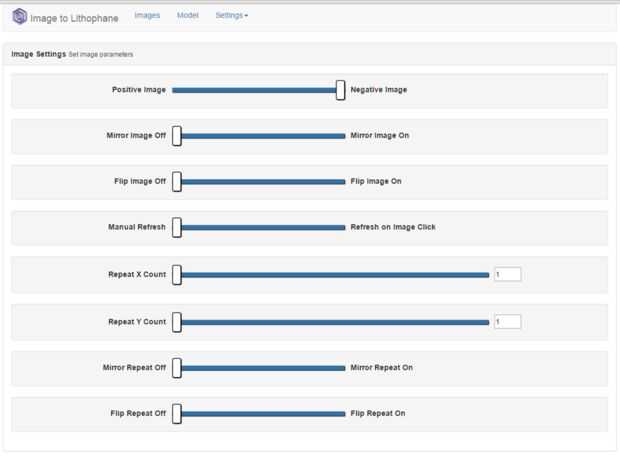Enable Flip Repeat using its slider handle
The image size is (620, 458).
pos(177,413)
